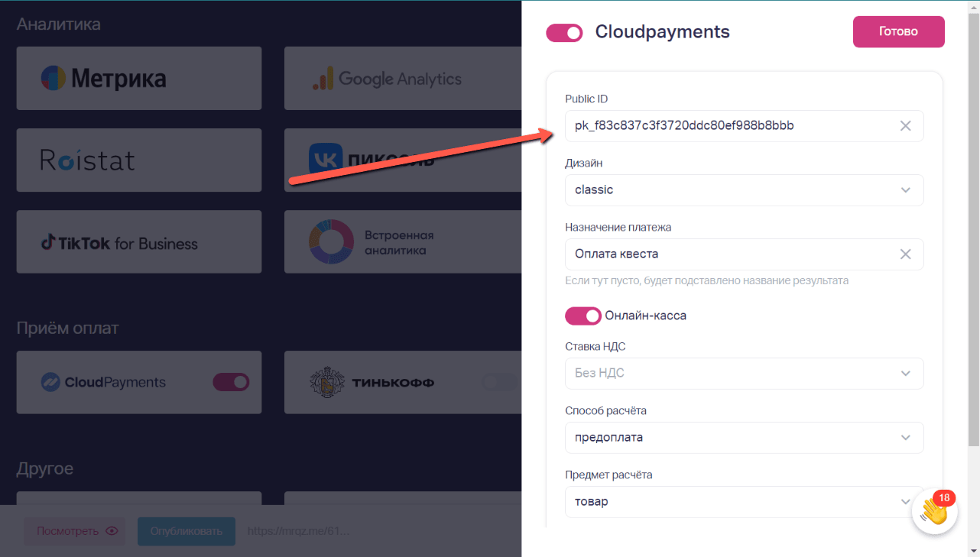Select the Tinkoff payment card logo

[x=372, y=382]
